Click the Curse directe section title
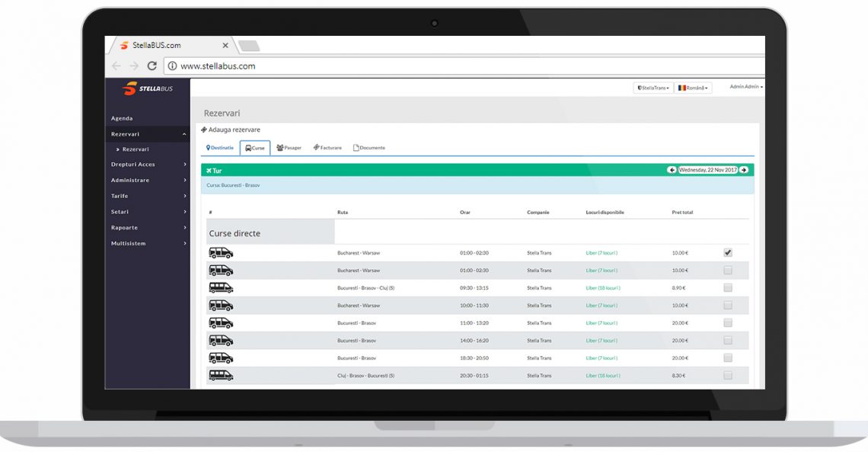 coord(235,233)
